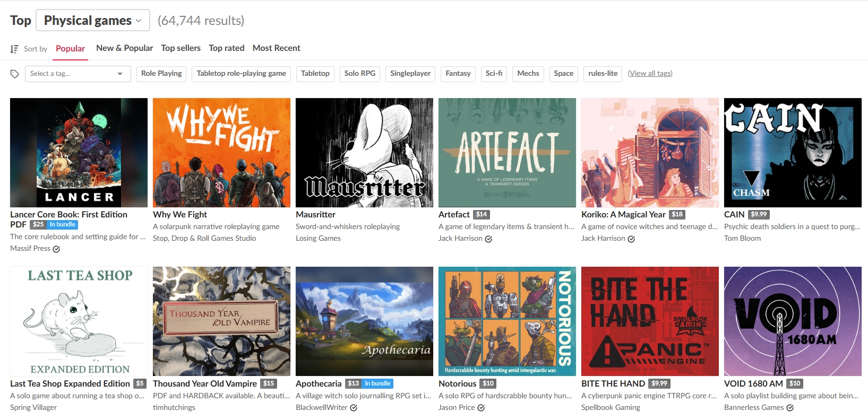868x420 pixels.
Task: Sort by Most Recent
Action: pyautogui.click(x=276, y=48)
